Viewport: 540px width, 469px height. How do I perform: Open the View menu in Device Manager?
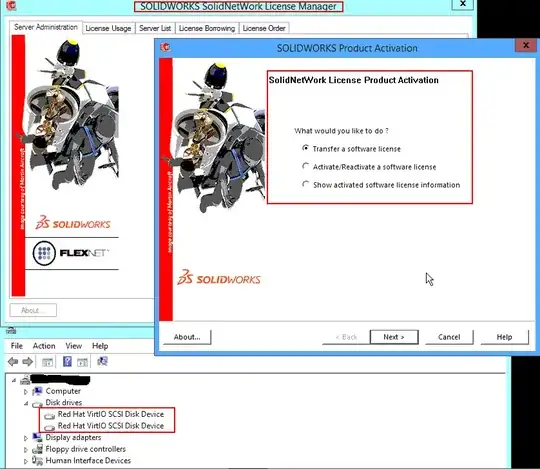[74, 346]
